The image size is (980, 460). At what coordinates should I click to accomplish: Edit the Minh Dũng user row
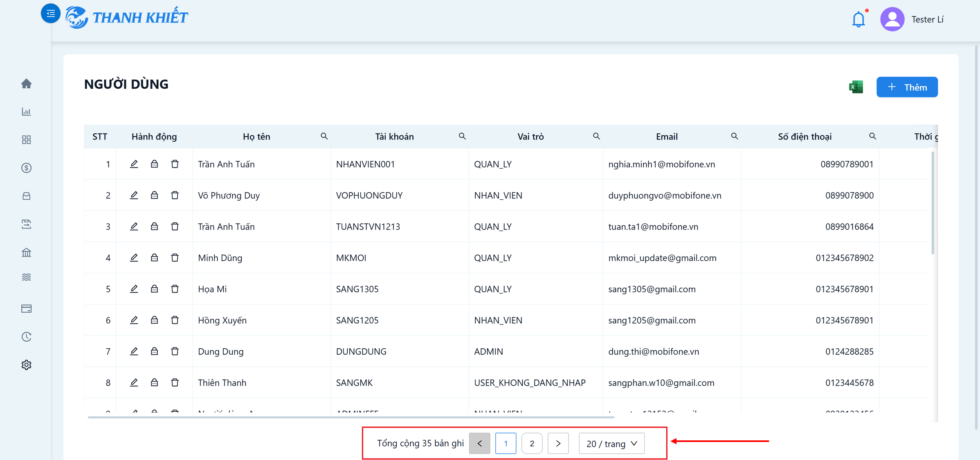pyautogui.click(x=134, y=258)
